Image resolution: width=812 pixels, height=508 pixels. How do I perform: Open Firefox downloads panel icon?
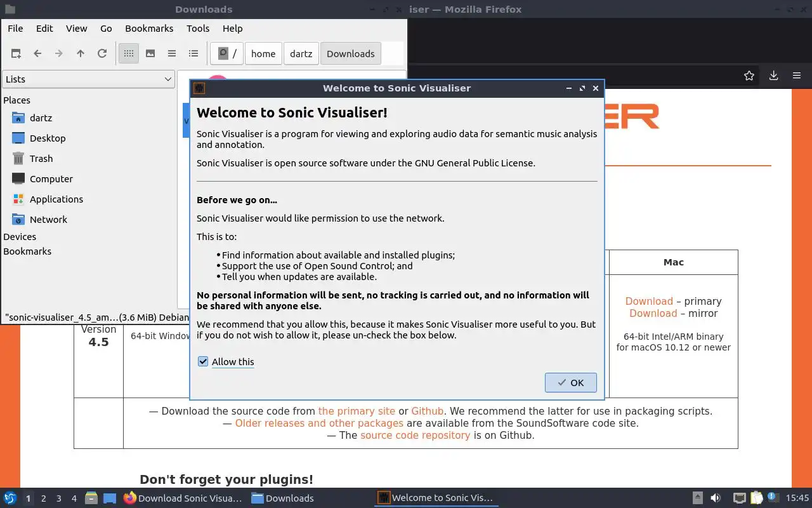(x=773, y=76)
